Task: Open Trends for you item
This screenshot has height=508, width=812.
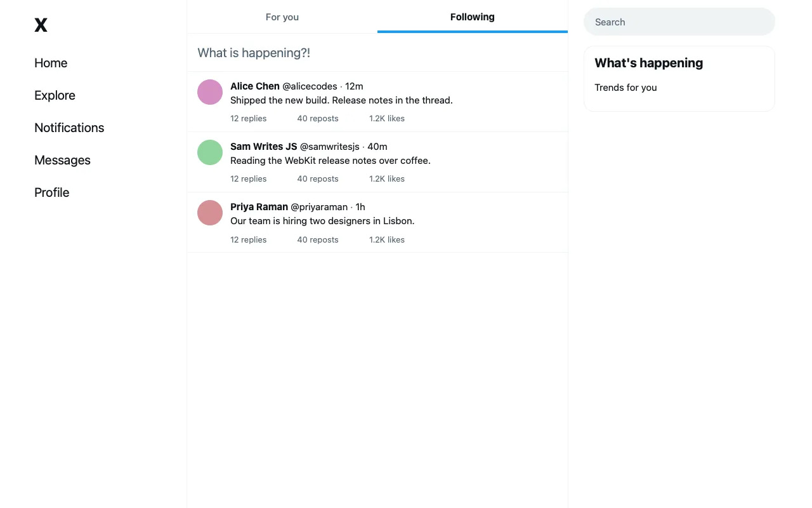Action: (x=625, y=88)
